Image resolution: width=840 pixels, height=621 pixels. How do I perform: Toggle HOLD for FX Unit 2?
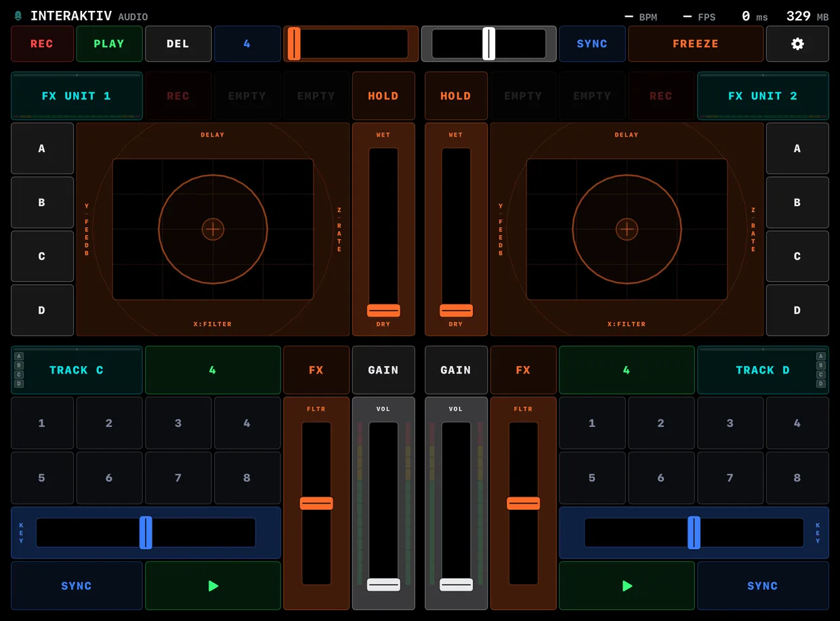[x=456, y=96]
